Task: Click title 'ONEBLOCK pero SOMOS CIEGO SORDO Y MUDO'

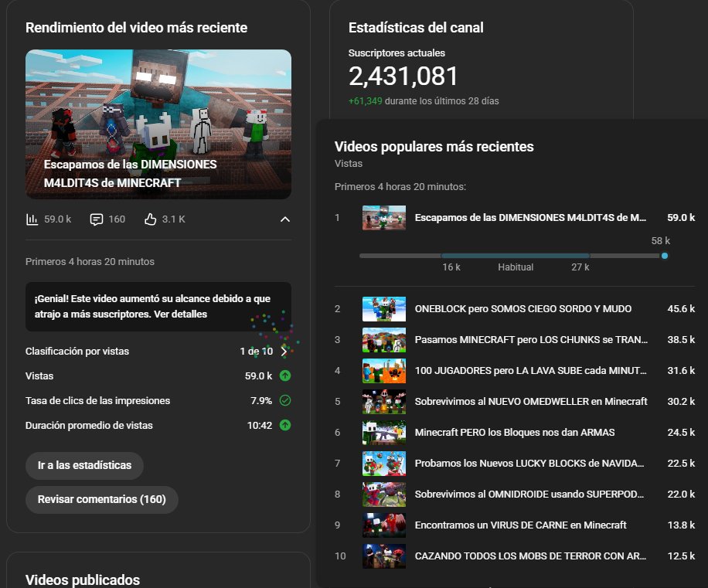Action: (522, 308)
